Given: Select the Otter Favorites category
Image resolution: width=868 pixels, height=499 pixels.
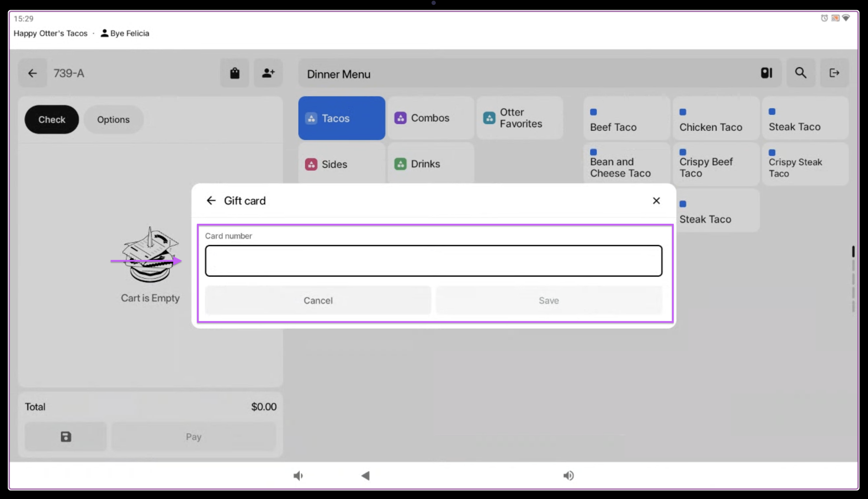Looking at the screenshot, I should pyautogui.click(x=520, y=118).
